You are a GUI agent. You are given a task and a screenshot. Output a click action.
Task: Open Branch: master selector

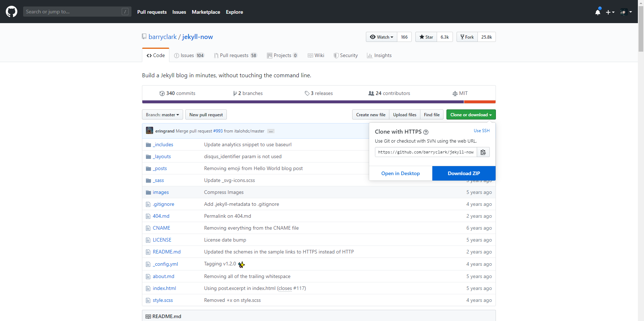pyautogui.click(x=163, y=114)
